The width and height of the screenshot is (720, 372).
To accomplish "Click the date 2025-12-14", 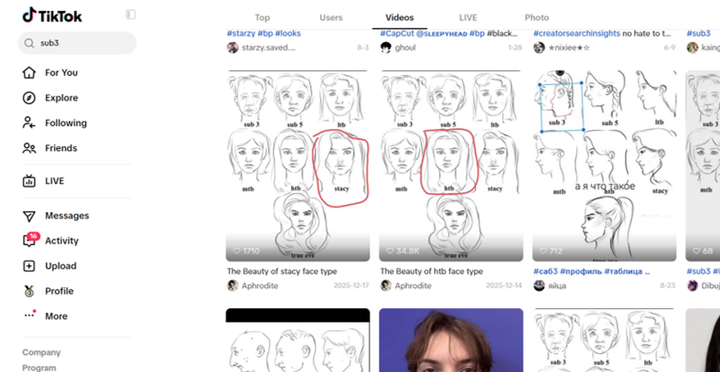I will [x=504, y=286].
